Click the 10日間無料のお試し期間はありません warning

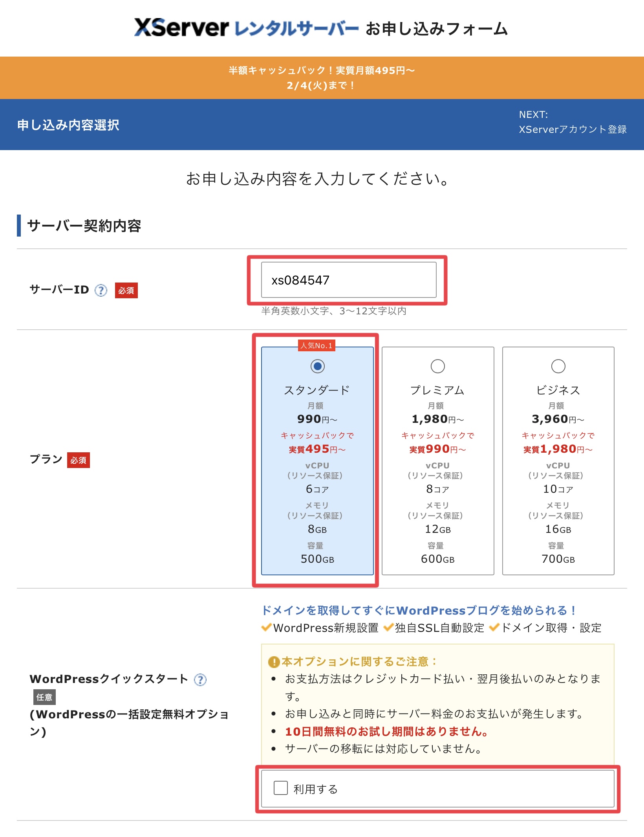[x=387, y=731]
